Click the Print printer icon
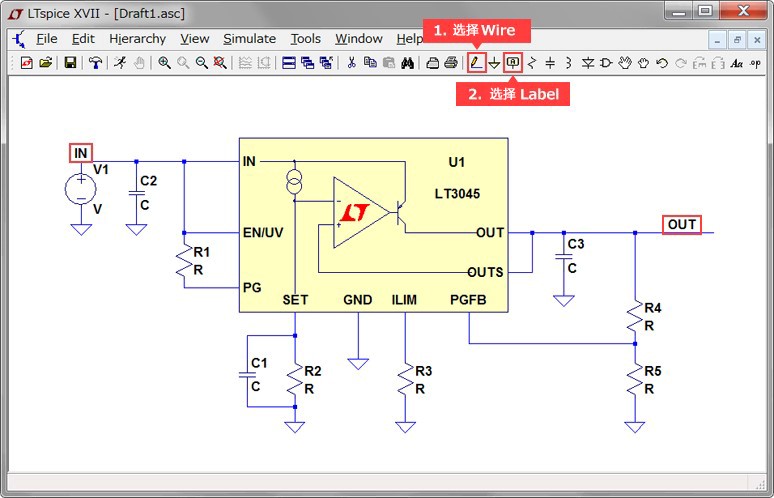 (x=451, y=63)
